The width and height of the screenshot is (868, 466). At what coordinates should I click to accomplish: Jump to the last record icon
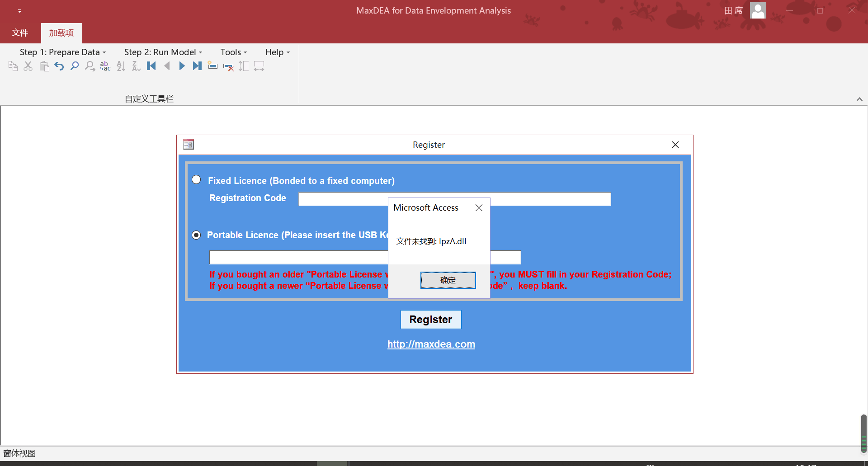(197, 66)
